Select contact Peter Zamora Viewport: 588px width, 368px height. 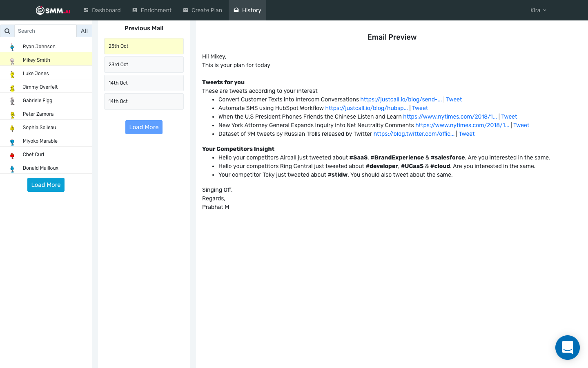46,114
